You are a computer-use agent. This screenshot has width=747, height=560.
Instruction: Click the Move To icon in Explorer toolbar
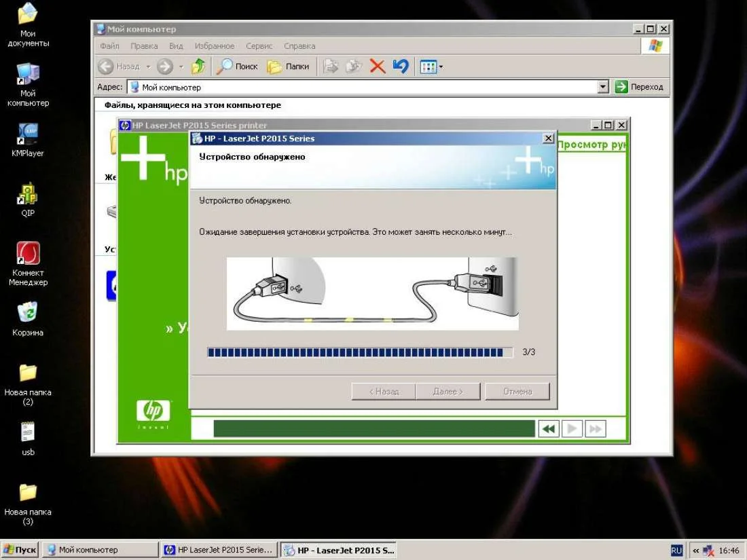pos(331,67)
